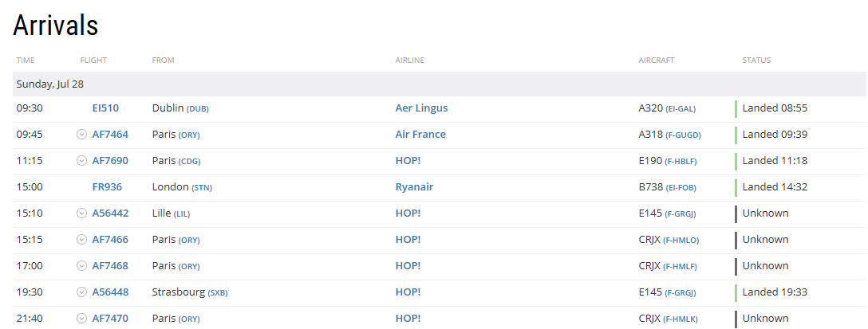Open flight EI510 details
The height and width of the screenshot is (329, 868).
point(105,108)
